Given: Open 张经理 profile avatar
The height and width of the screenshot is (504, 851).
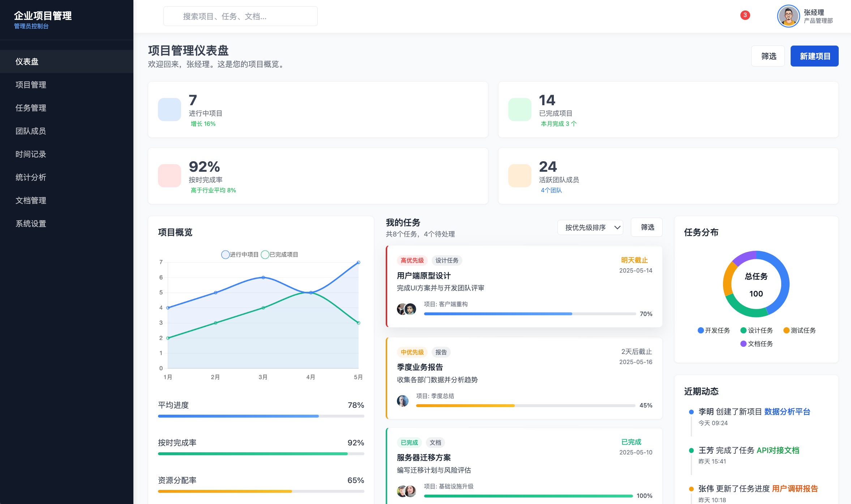Looking at the screenshot, I should pyautogui.click(x=788, y=16).
